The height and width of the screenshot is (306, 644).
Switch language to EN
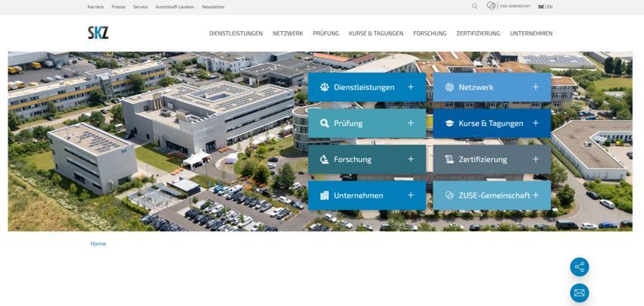[x=549, y=7]
